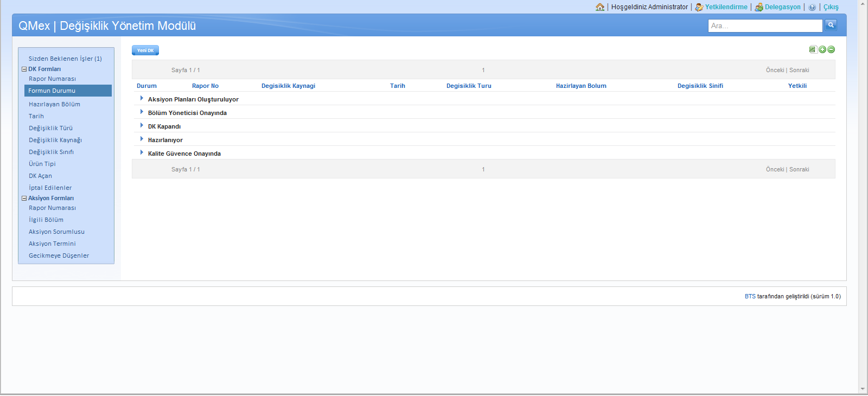This screenshot has height=396, width=868.
Task: Select the Formun Durumu menu item
Action: (x=68, y=91)
